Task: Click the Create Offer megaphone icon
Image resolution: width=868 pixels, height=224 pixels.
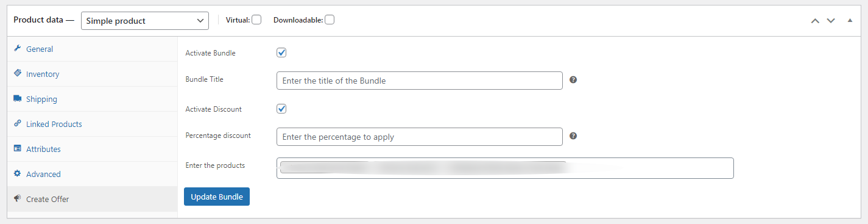Action: point(18,198)
